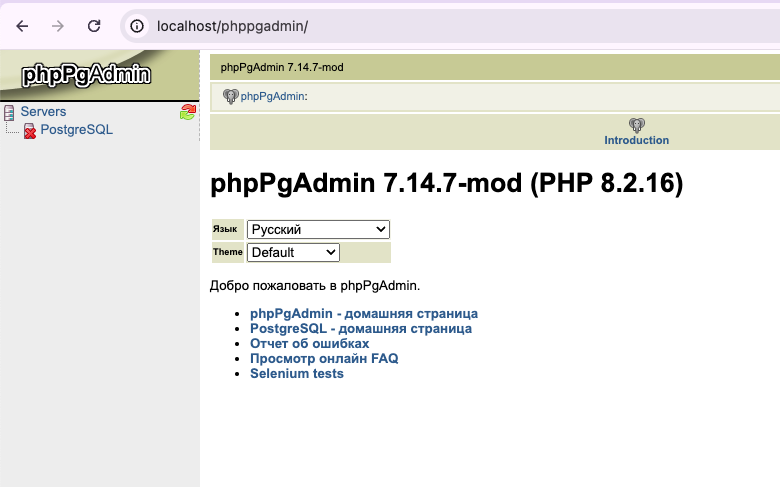The height and width of the screenshot is (487, 780).
Task: Open the Язык language dropdown showing Русский
Action: pos(318,229)
